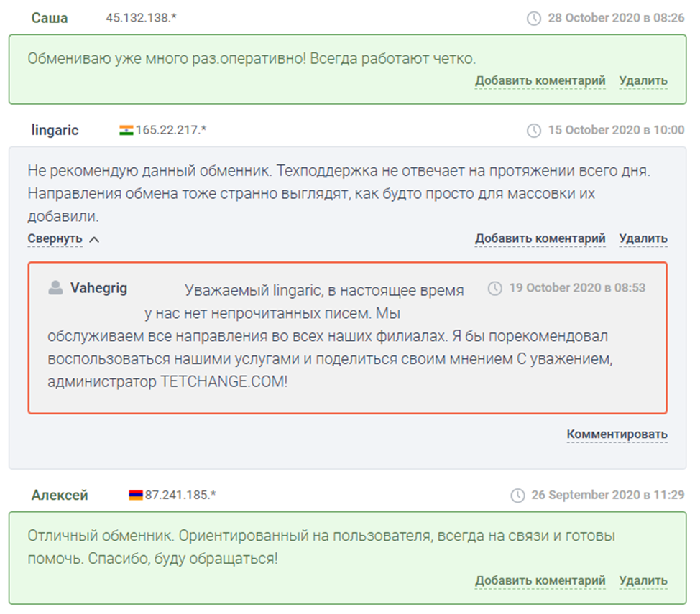Click Свернуть link under lingaric review
This screenshot has height=614, width=700.
point(55,238)
